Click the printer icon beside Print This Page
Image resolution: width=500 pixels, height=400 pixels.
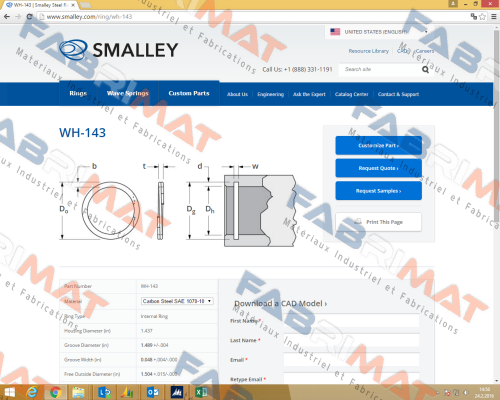(358, 222)
